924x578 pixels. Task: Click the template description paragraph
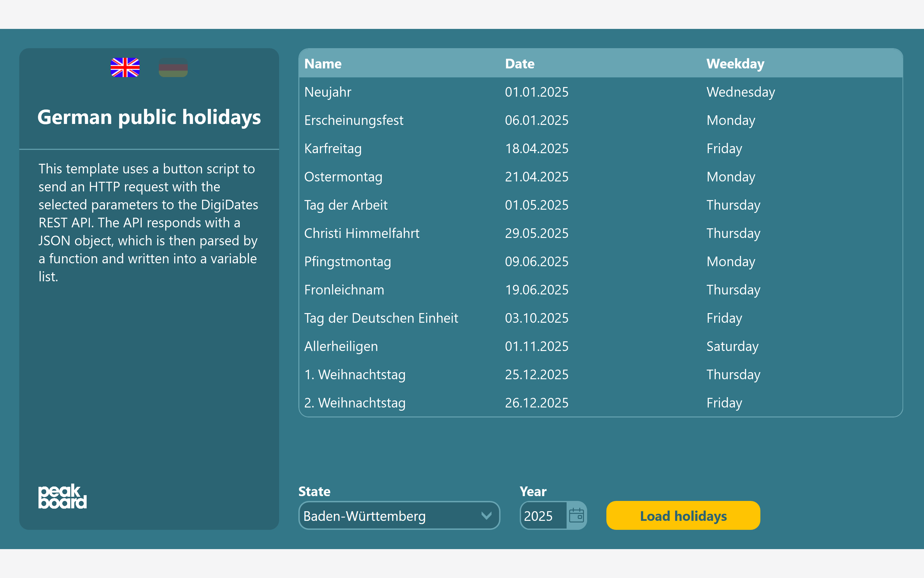(x=148, y=223)
